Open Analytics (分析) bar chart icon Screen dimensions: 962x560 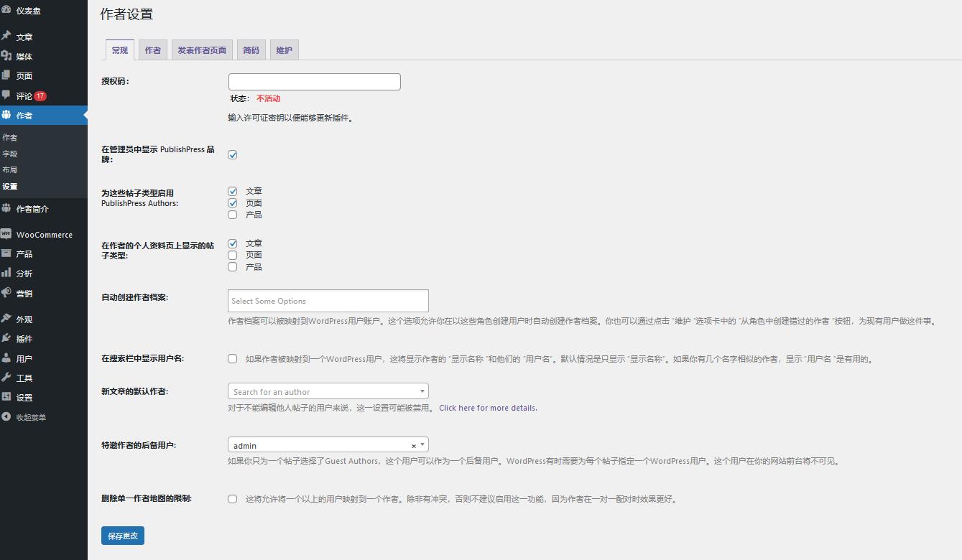(x=6, y=273)
